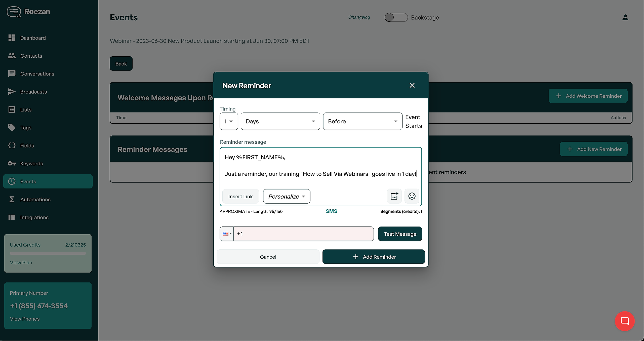
Task: Open the Before/After timing dropdown
Action: [x=362, y=121]
